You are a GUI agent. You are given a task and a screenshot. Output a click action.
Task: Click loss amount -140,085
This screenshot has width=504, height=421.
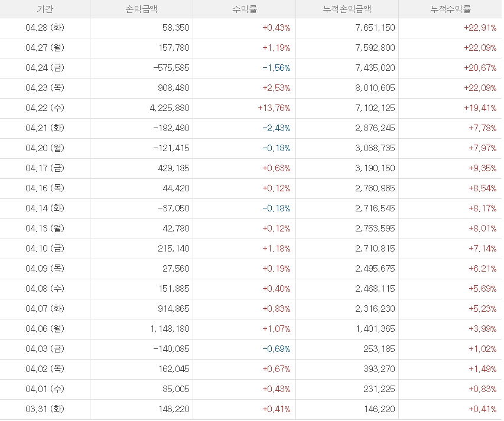click(171, 349)
